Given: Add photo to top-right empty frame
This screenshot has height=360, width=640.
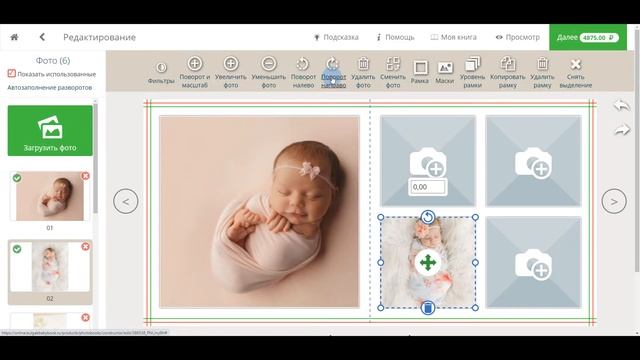Looking at the screenshot, I should click(x=533, y=162).
